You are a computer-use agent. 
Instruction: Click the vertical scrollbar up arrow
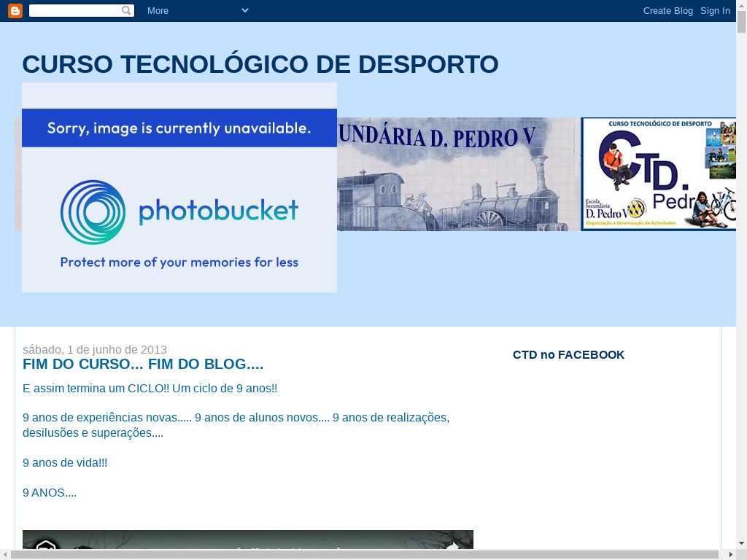tap(741, 4)
